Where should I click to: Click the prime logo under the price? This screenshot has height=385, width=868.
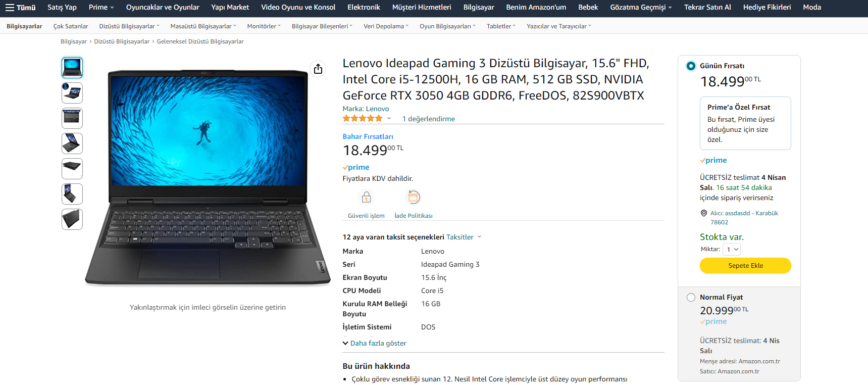click(x=356, y=167)
